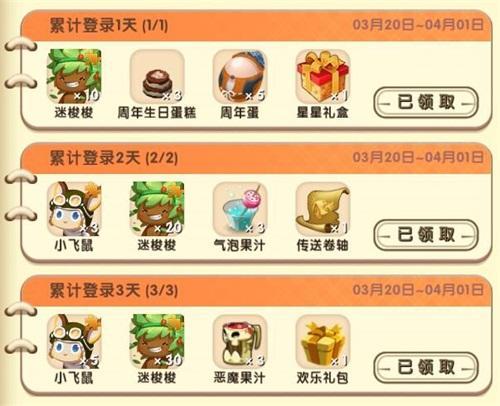Select the 累计登录2天 (2/2) header

113,158
